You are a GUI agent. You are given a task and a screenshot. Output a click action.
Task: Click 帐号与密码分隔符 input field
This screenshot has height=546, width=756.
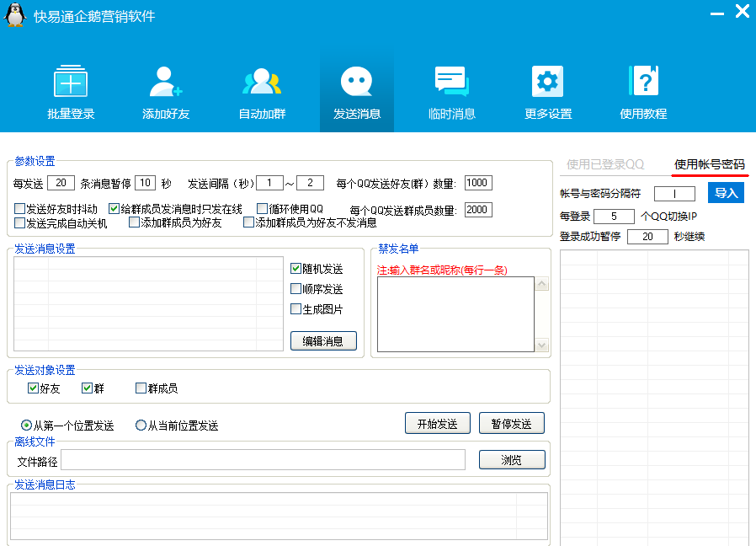674,194
